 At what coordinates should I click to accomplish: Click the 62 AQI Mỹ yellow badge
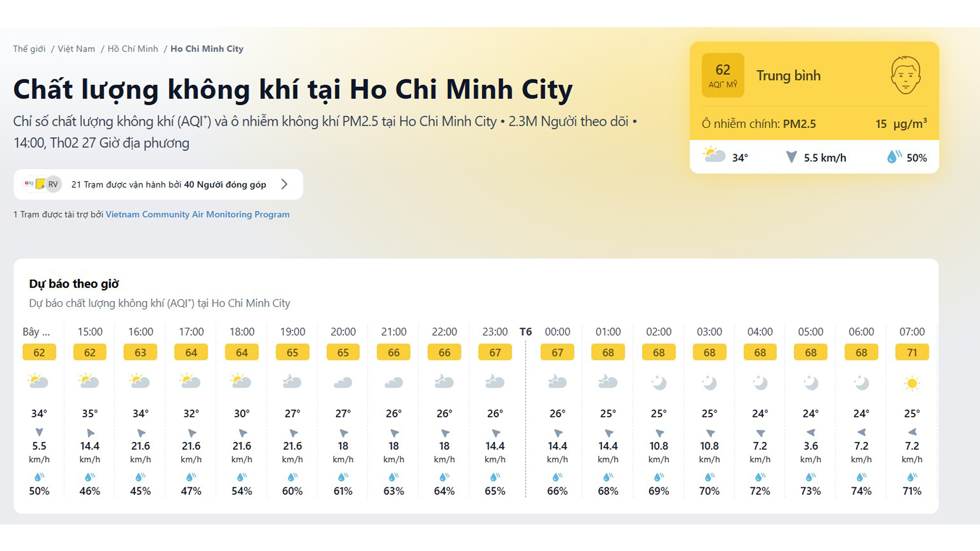723,75
